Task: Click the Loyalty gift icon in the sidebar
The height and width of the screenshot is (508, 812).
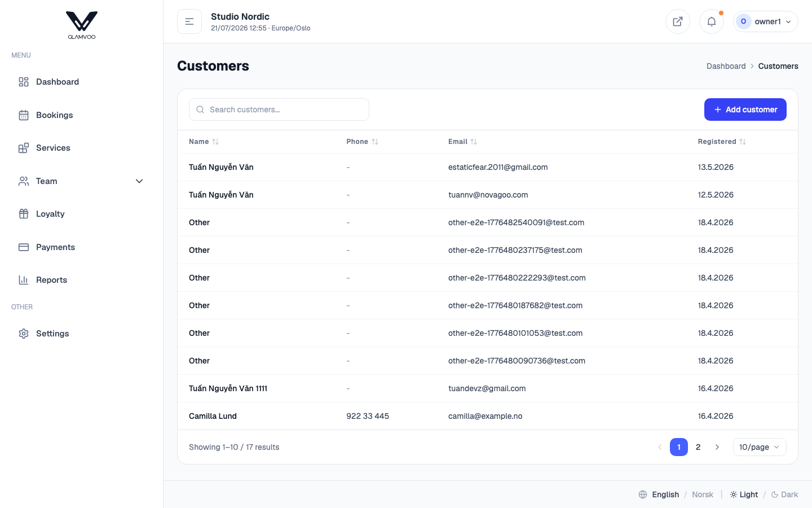Action: [x=24, y=214]
